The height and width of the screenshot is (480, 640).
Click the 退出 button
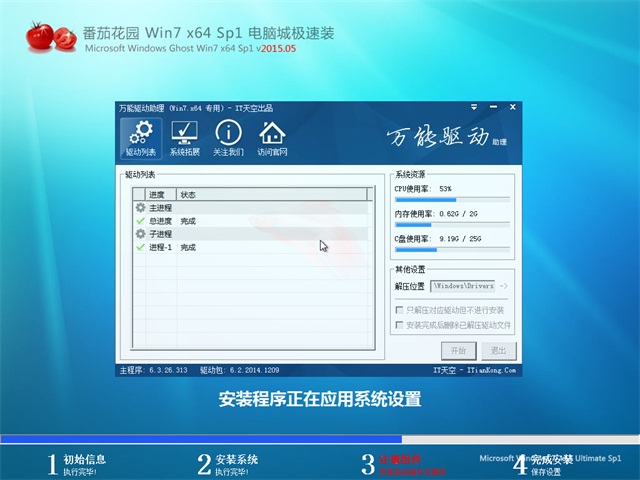click(498, 351)
